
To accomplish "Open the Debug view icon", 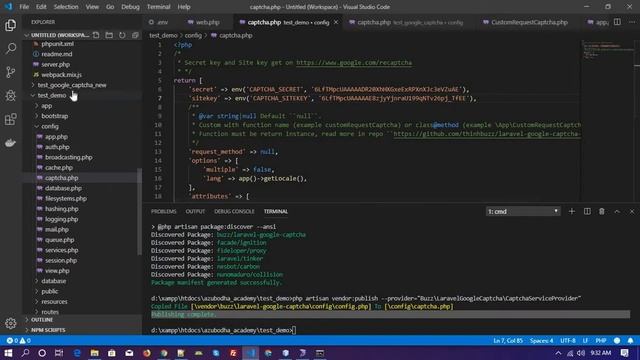I will (11, 96).
